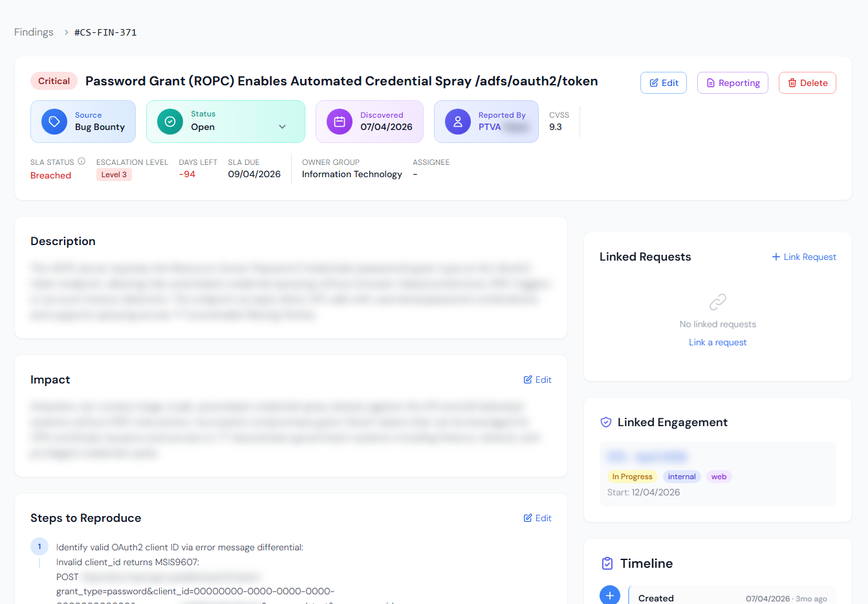Click the blue plus icon beside Created
This screenshot has height=604, width=868.
tap(610, 596)
